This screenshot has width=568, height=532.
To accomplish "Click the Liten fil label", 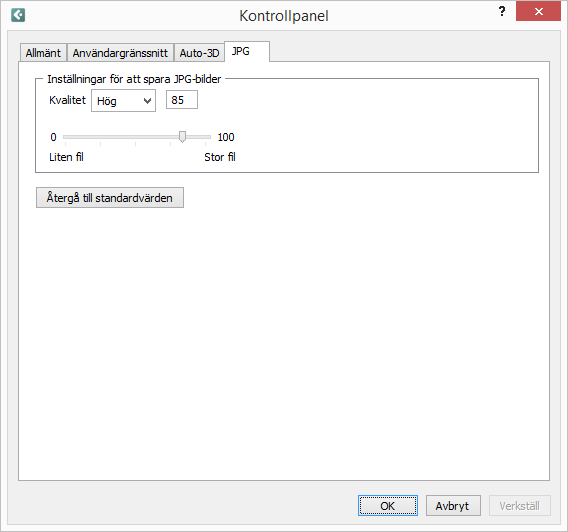I will tap(66, 157).
